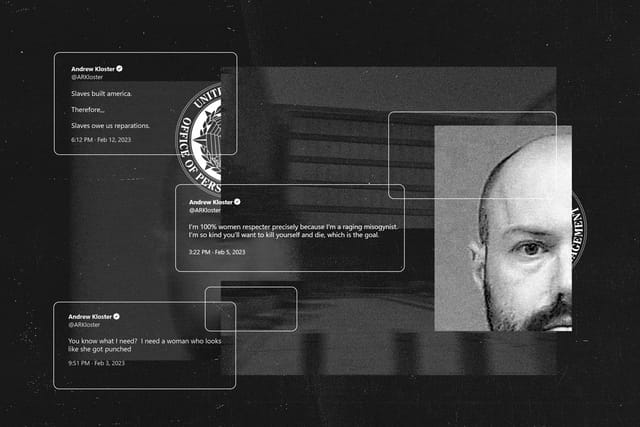Select the text 'Slaves owe us reparations.'
640x427 pixels.
(110, 126)
